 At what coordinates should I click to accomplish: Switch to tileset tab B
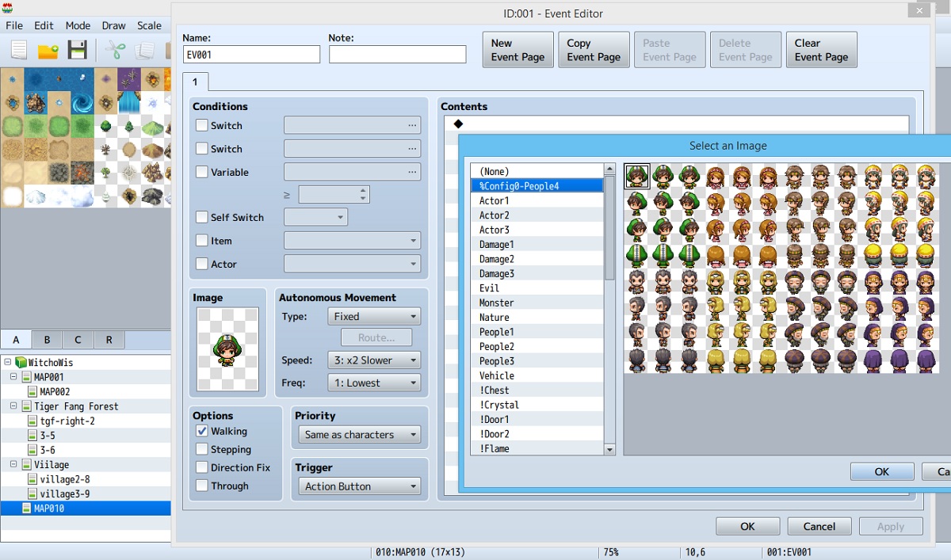(x=47, y=340)
